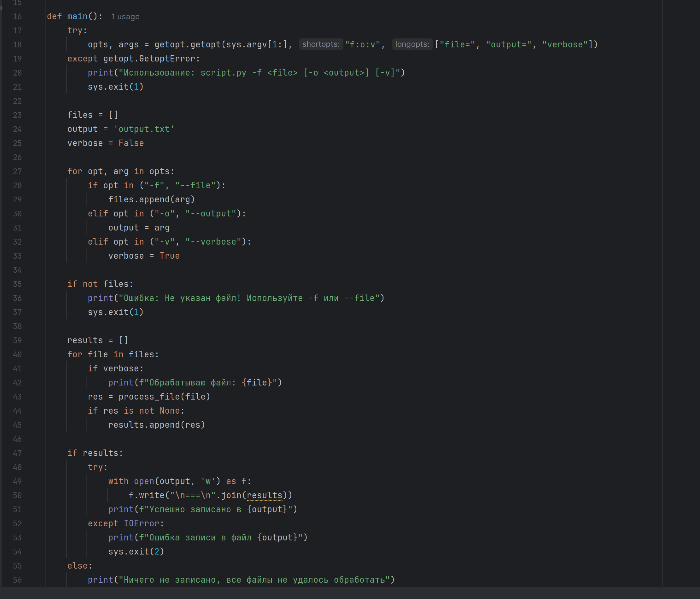Click the 'True' value assigned to verbose

(169, 256)
